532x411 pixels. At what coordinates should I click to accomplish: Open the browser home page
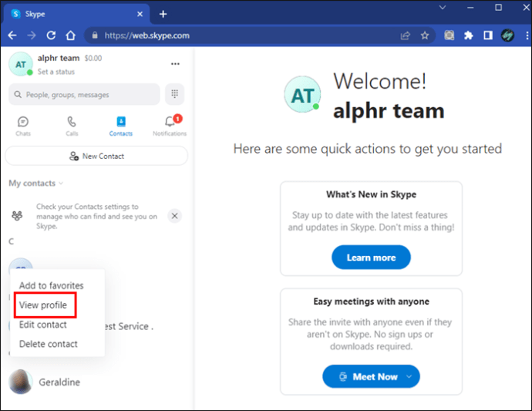[71, 35]
